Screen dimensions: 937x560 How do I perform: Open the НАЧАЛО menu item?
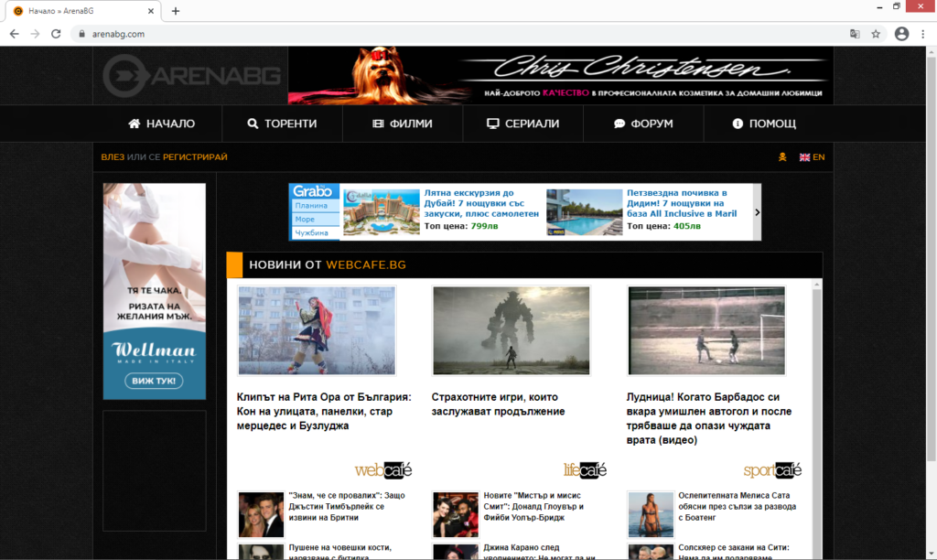tap(161, 124)
